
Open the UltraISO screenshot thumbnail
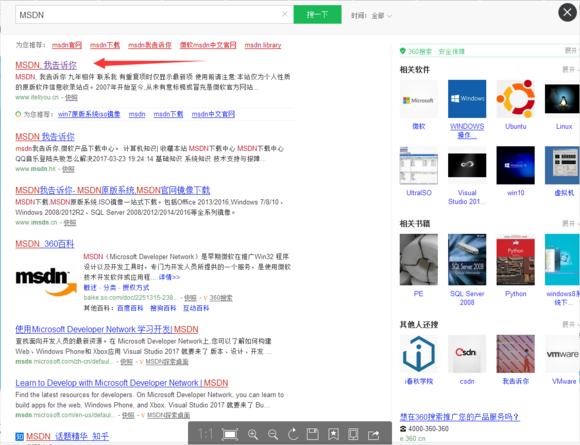[418, 165]
